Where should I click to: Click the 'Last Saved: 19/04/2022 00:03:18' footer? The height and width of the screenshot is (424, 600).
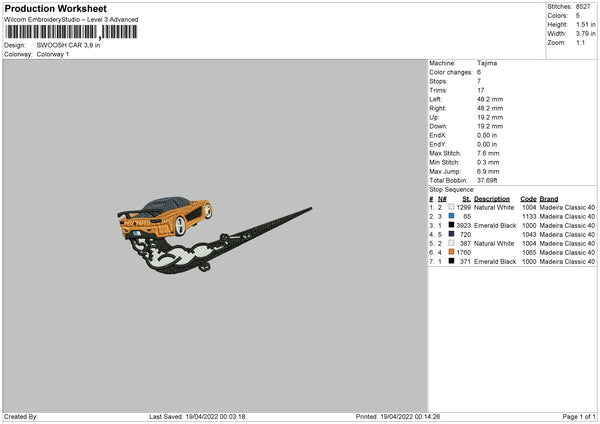click(x=197, y=417)
